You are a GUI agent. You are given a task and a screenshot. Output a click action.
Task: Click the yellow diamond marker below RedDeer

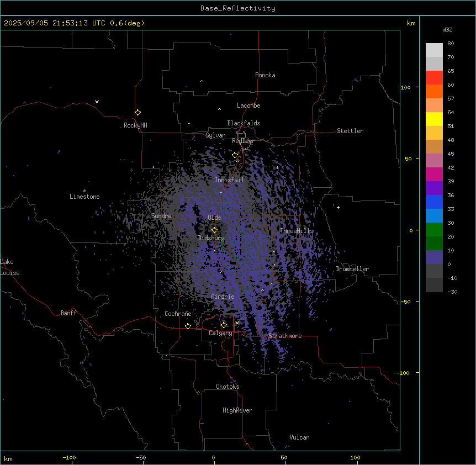pyautogui.click(x=235, y=155)
